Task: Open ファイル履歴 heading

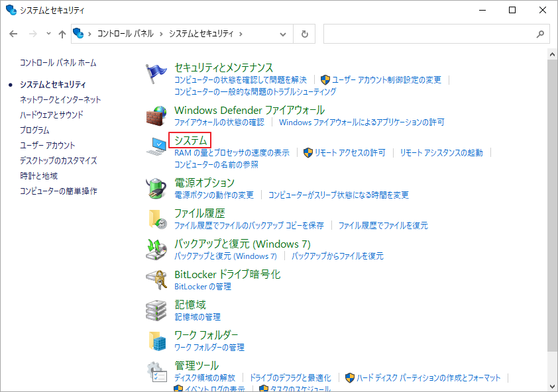Action: [199, 213]
